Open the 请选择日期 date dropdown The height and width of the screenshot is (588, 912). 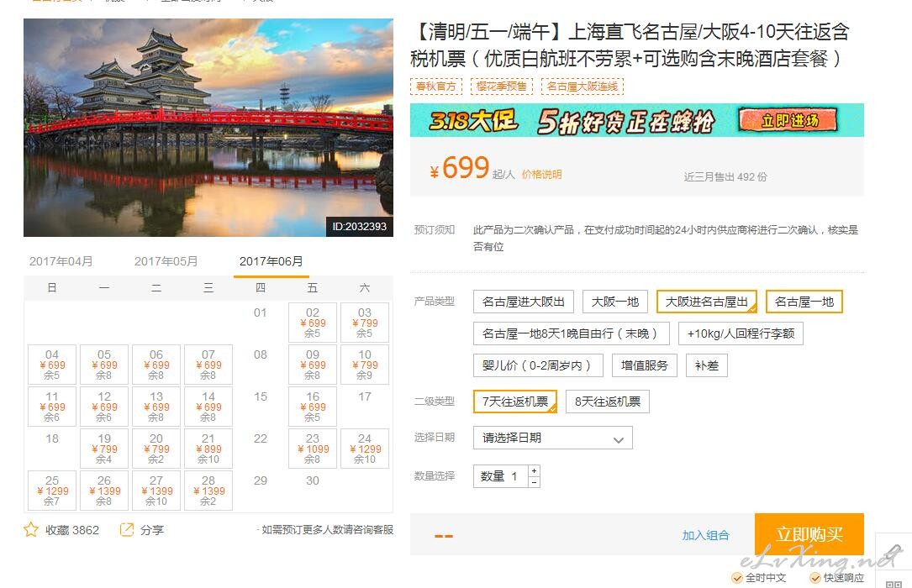click(552, 438)
